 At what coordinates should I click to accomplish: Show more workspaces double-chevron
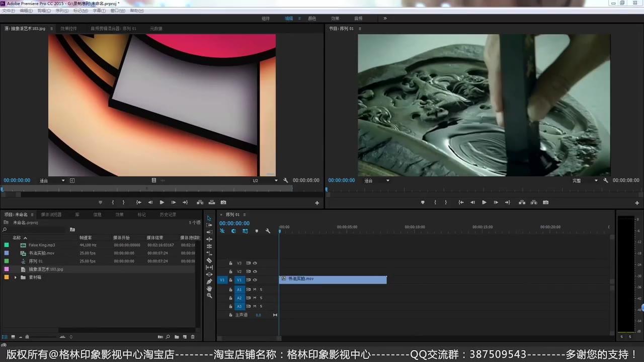pyautogui.click(x=385, y=18)
